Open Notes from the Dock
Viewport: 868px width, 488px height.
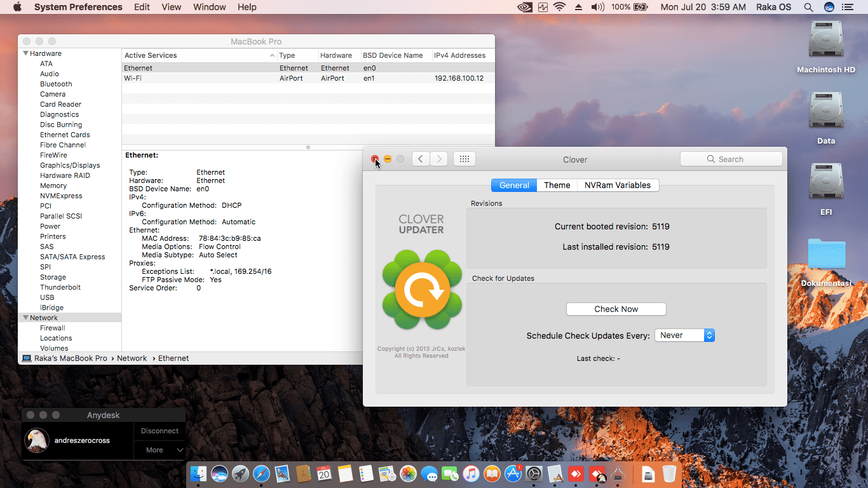click(345, 473)
